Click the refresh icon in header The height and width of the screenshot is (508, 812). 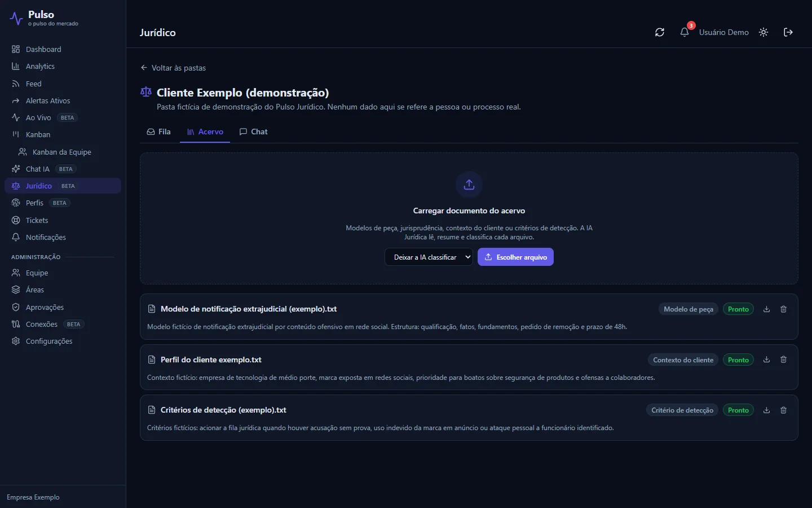(x=660, y=32)
